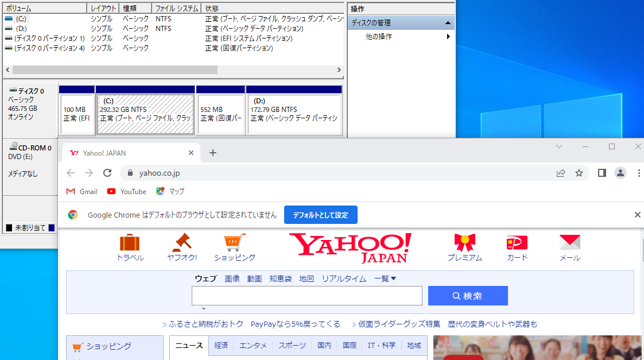
Task: Select エンタメ news tab
Action: 253,346
